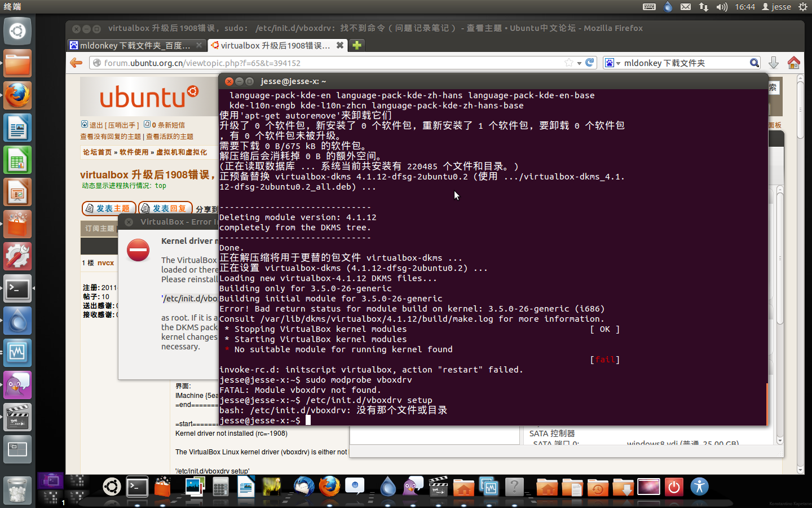Image resolution: width=812 pixels, height=508 pixels.
Task: Open mail indicator in top panel
Action: (x=686, y=7)
